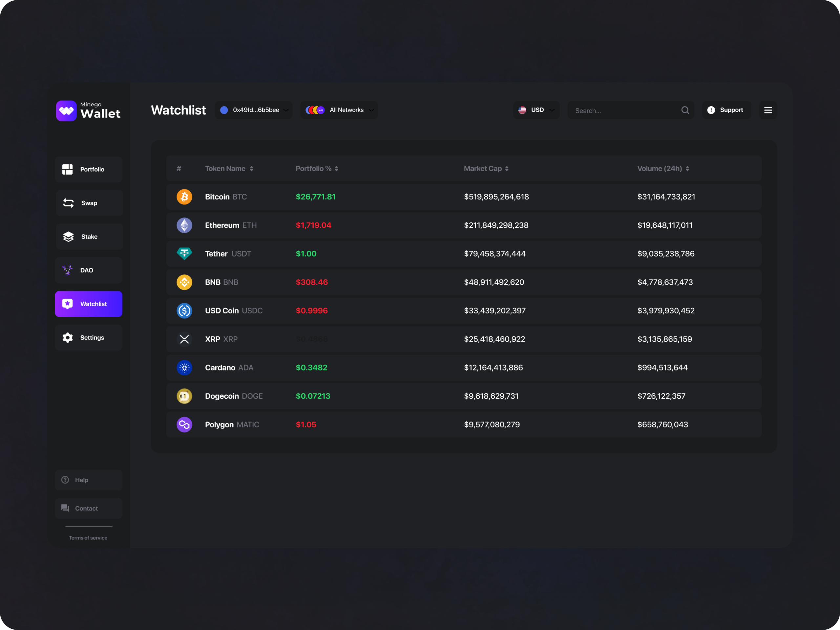Click USD Coin price $0.9996

(311, 311)
